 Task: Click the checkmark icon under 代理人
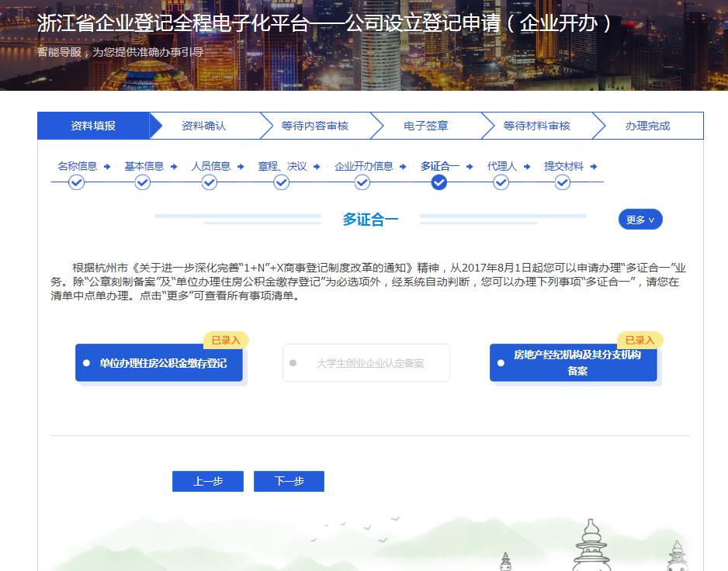501,182
